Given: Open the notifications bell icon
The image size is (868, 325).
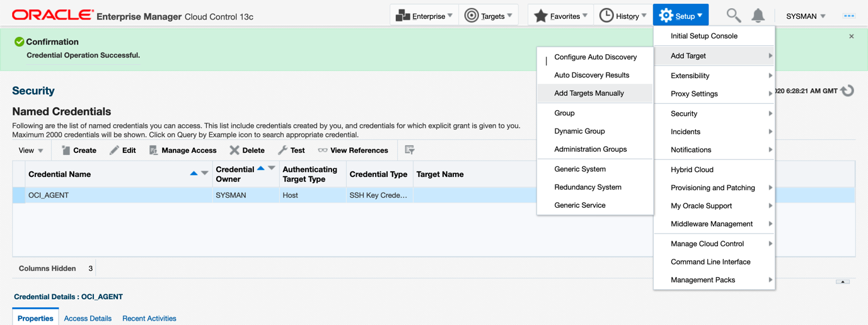Looking at the screenshot, I should tap(758, 16).
